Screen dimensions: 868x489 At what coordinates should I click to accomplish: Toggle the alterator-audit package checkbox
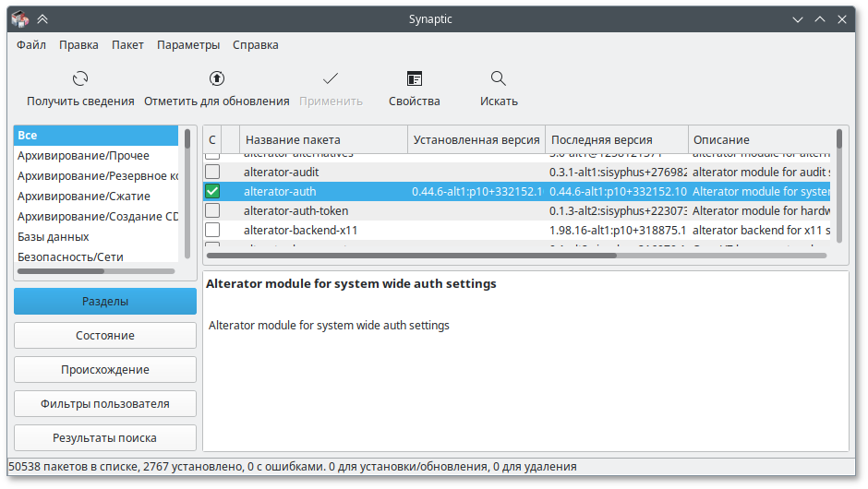[x=212, y=173]
